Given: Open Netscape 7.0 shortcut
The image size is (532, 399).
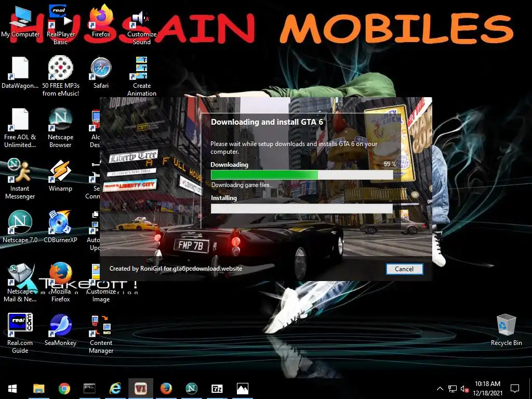Looking at the screenshot, I should [x=20, y=227].
